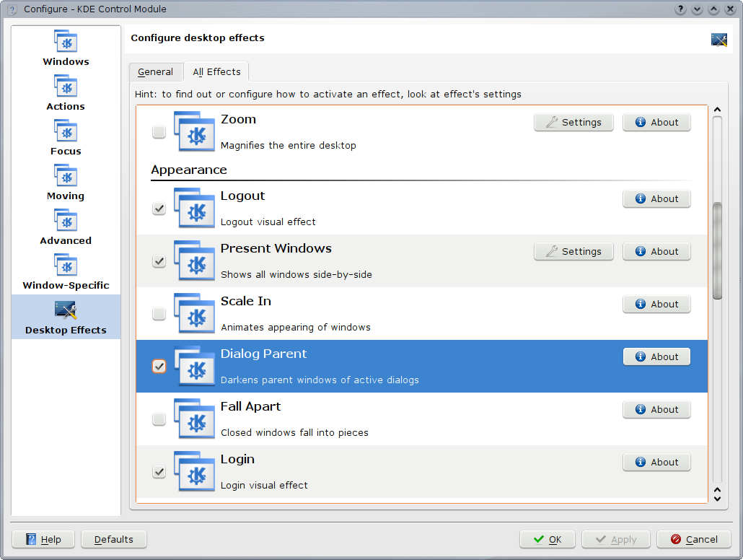Uncheck the Present Windows checkbox
Image resolution: width=743 pixels, height=560 pixels.
point(159,261)
